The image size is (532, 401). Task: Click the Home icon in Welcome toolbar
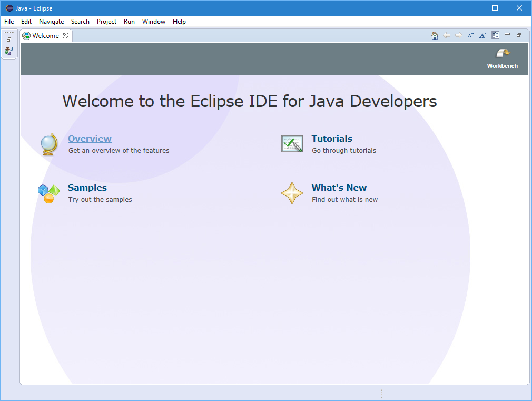[435, 35]
